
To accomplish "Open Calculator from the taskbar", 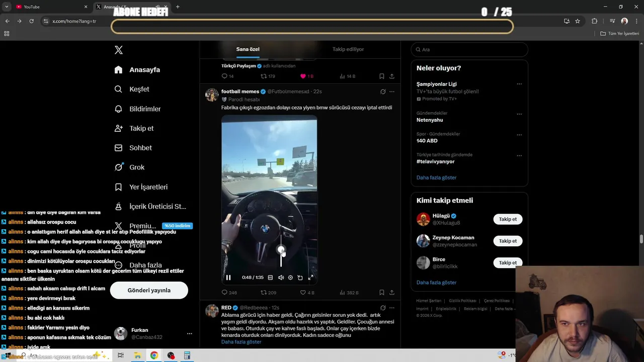I will (187, 355).
